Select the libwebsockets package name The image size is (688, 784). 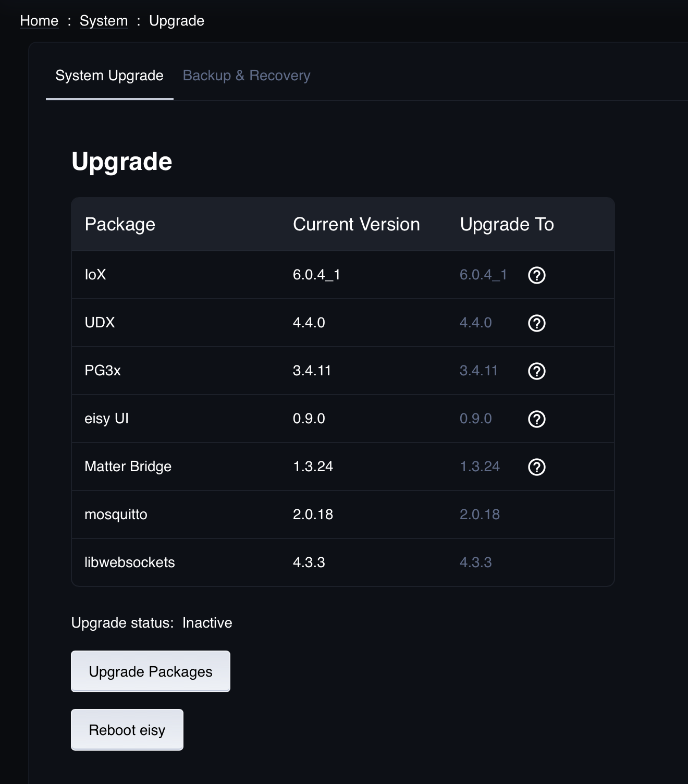[x=129, y=562]
